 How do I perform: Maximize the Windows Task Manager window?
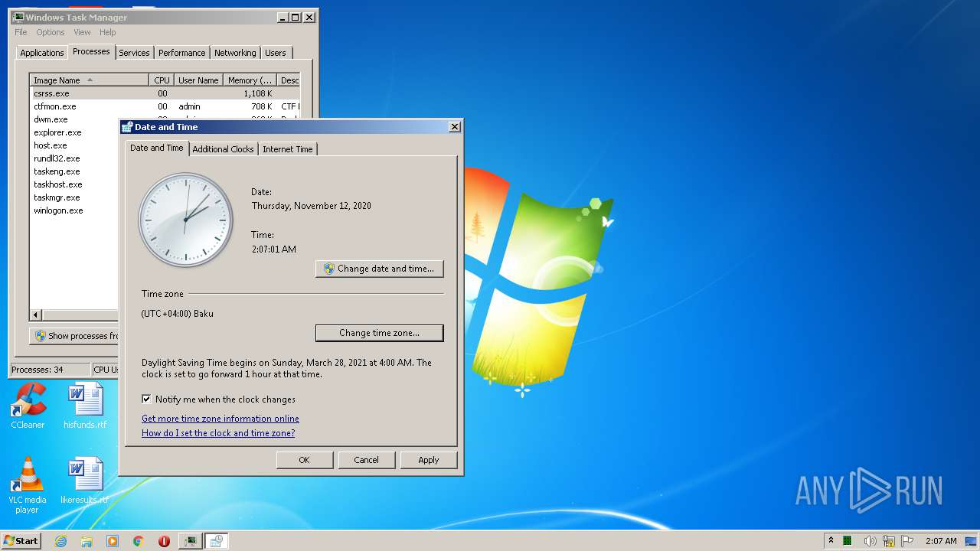click(x=296, y=17)
